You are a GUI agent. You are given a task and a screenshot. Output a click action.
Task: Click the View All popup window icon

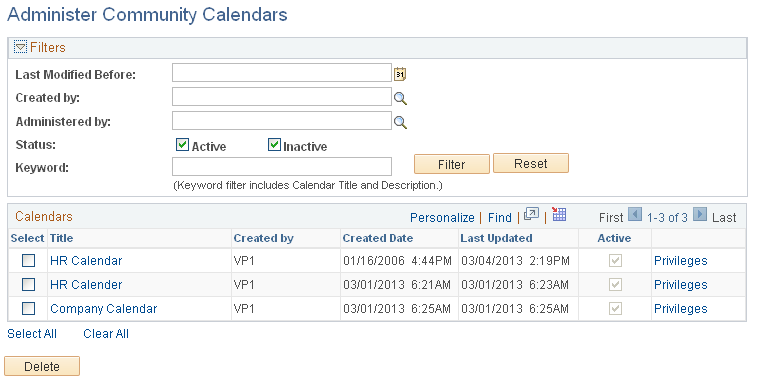click(x=531, y=214)
